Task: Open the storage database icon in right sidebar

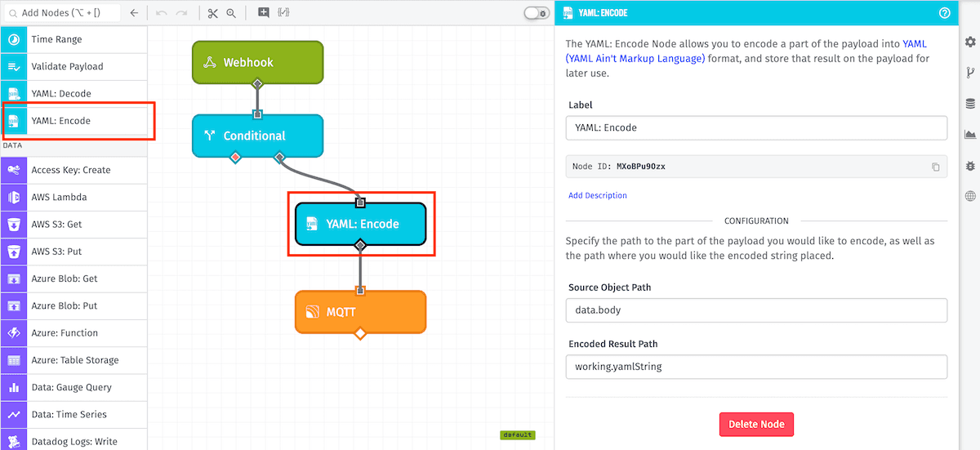Action: pos(970,104)
